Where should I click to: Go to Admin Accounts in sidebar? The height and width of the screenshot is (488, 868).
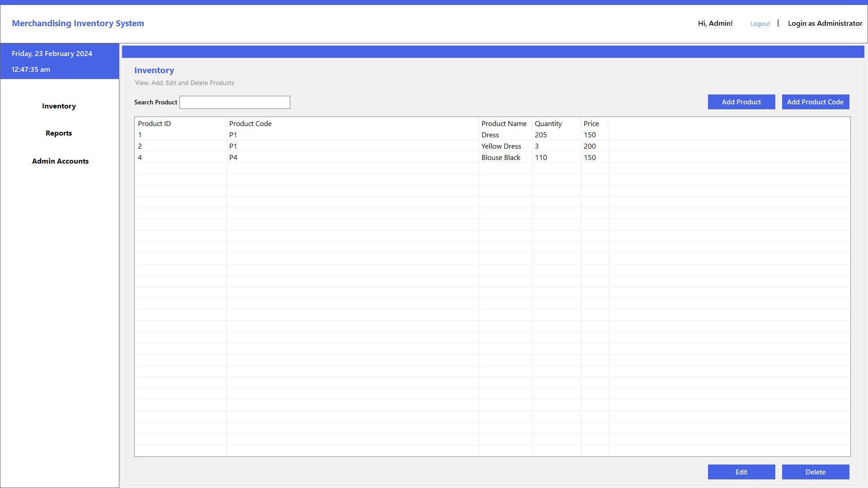[60, 161]
